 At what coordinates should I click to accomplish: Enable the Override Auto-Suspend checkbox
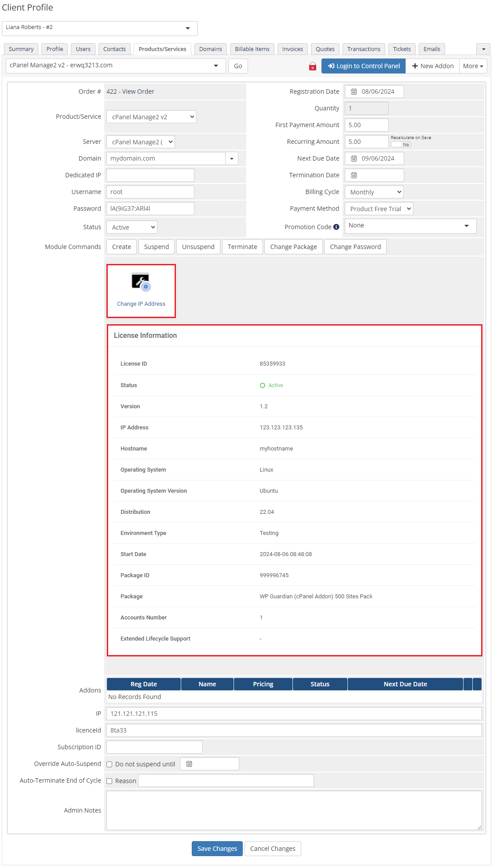tap(110, 764)
